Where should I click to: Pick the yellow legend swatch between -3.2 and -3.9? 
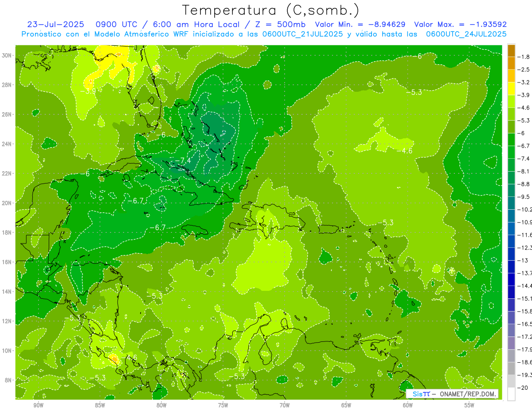pos(511,89)
